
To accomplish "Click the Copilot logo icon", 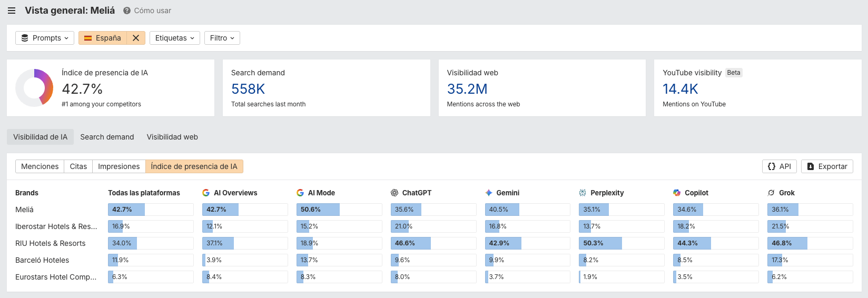I will coord(677,193).
